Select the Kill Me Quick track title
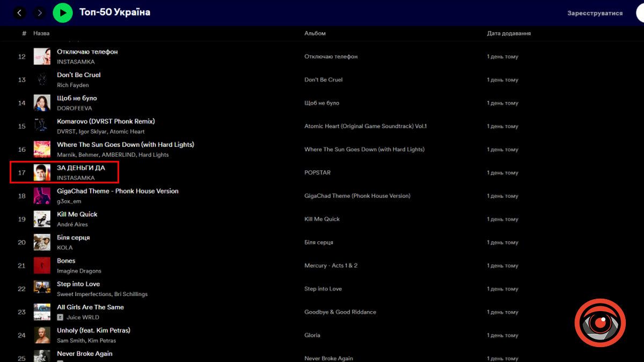 (x=77, y=214)
